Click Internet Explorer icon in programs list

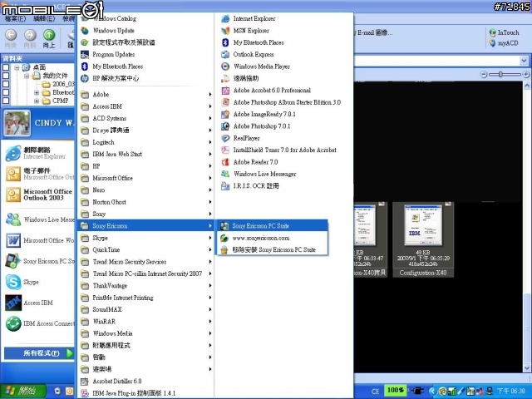coord(225,19)
